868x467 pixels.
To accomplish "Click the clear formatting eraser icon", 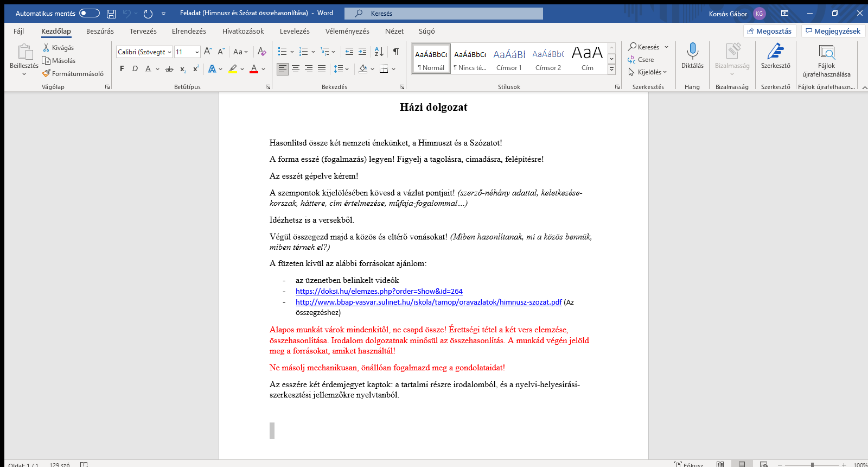I will click(261, 52).
